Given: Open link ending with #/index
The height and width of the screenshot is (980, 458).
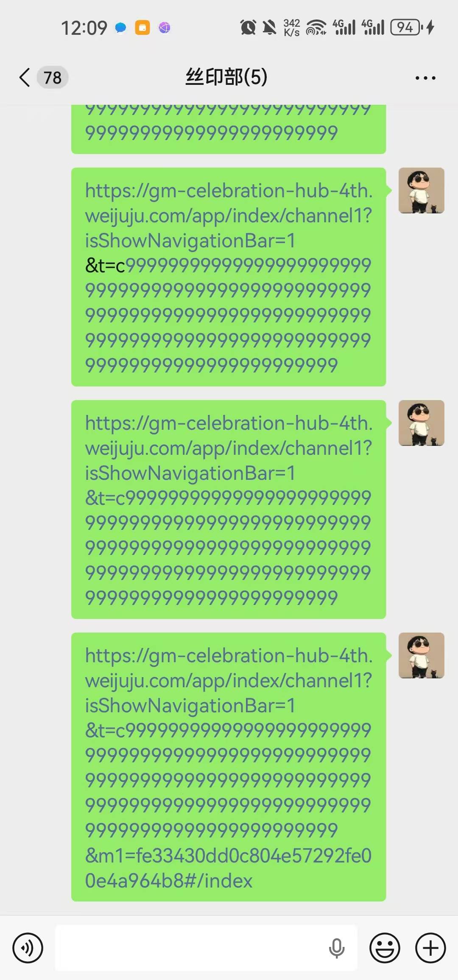Looking at the screenshot, I should click(229, 767).
